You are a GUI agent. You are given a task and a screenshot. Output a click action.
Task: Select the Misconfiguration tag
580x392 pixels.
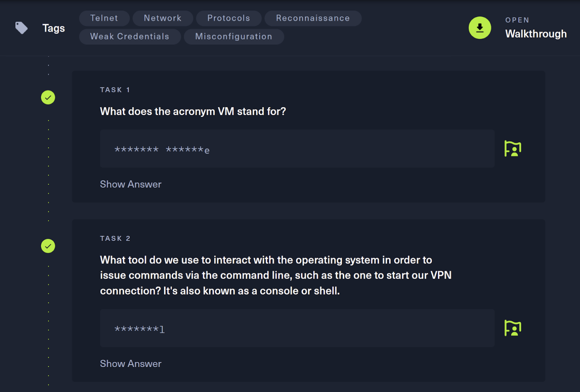(233, 37)
